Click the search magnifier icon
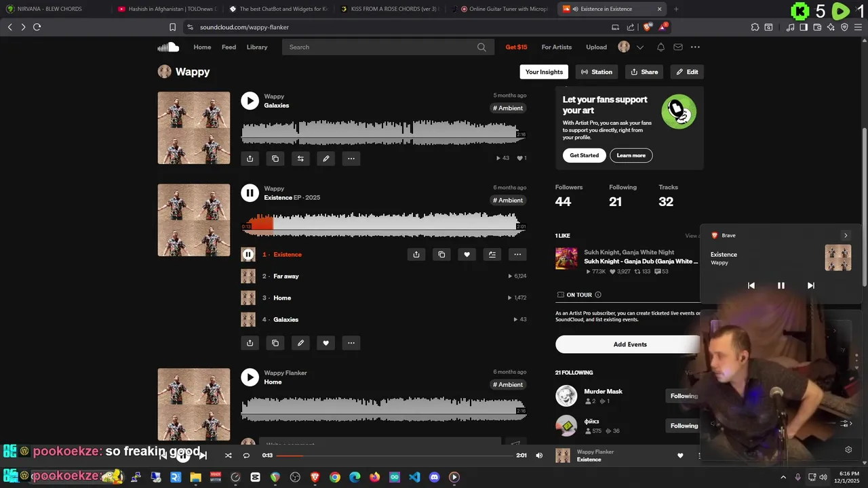Viewport: 868px width, 488px height. [481, 47]
